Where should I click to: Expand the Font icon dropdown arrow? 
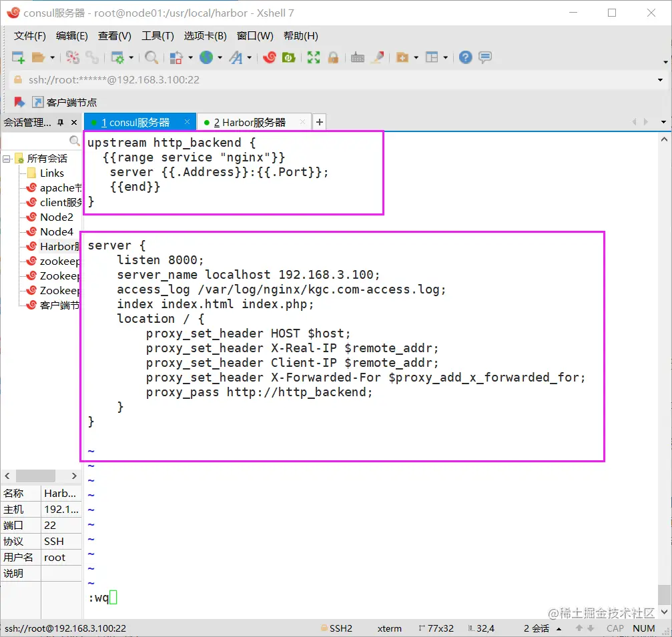pyautogui.click(x=249, y=57)
